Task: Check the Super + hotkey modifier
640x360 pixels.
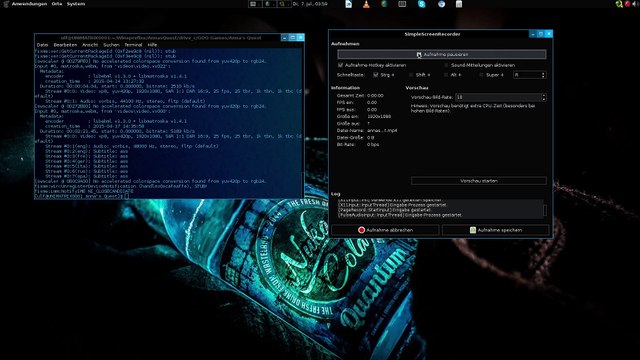Action: pos(481,75)
